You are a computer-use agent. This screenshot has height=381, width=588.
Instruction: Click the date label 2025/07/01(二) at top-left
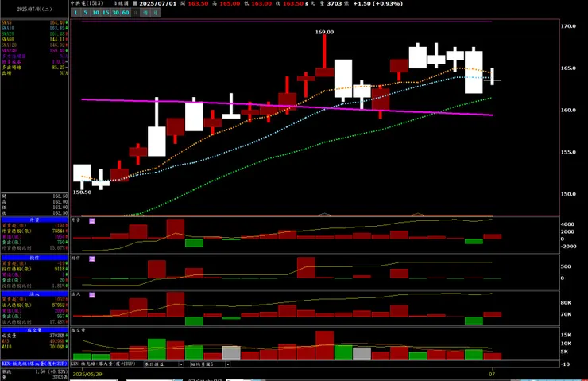tap(34, 9)
